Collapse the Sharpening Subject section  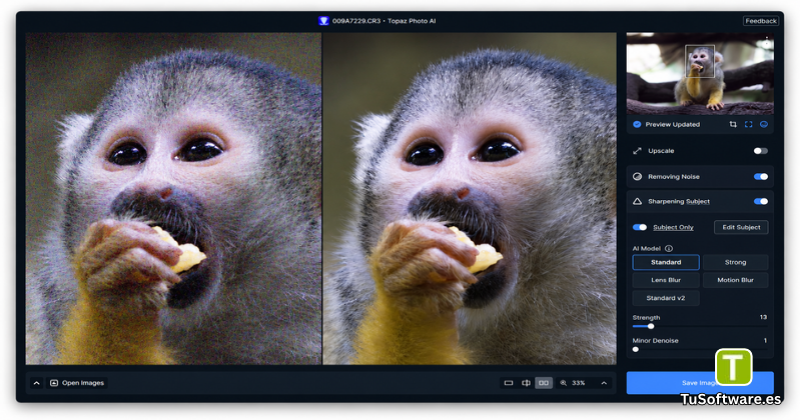click(x=699, y=202)
